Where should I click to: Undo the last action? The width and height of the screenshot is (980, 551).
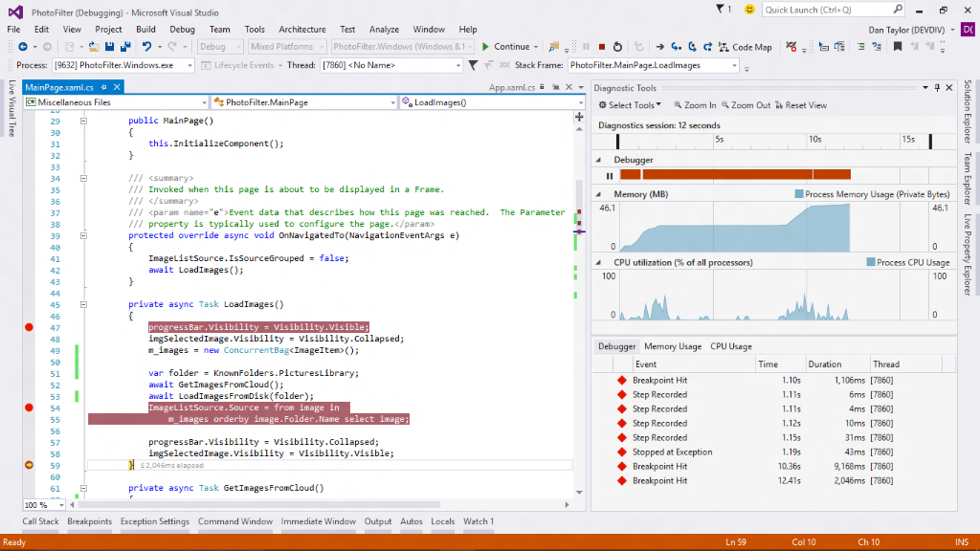(146, 47)
